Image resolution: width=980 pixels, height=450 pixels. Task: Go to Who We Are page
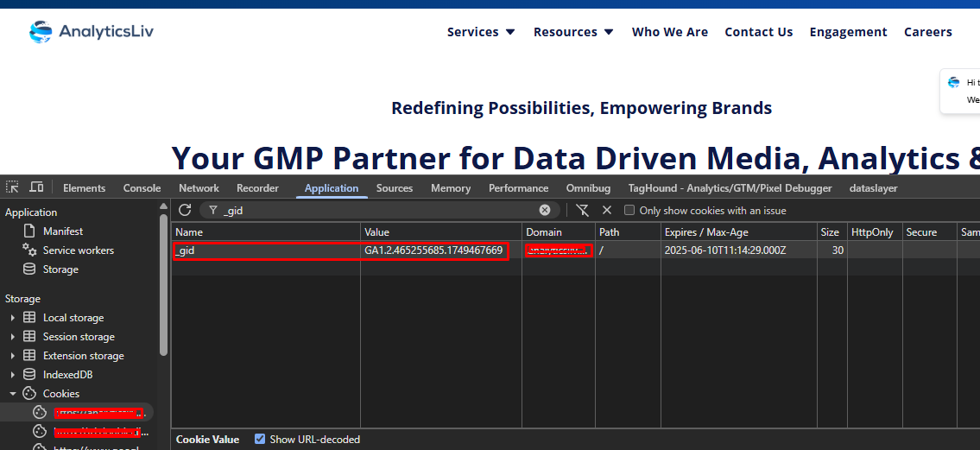670,32
